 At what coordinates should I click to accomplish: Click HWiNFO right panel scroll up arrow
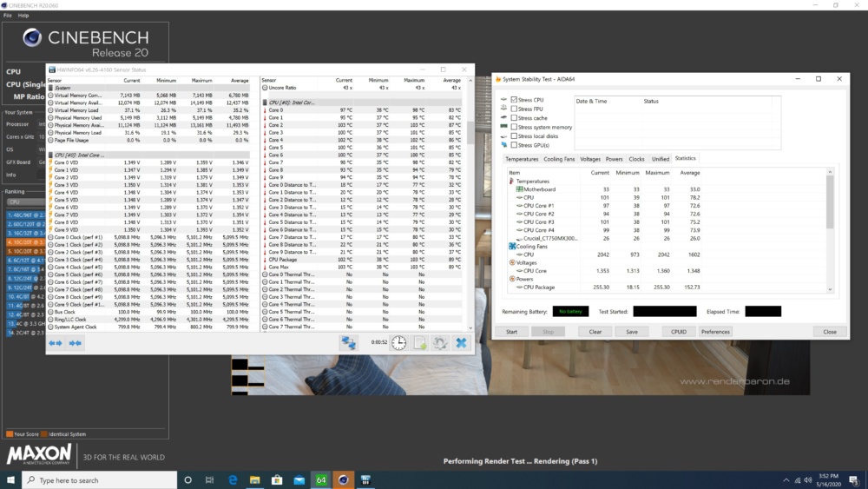(470, 81)
